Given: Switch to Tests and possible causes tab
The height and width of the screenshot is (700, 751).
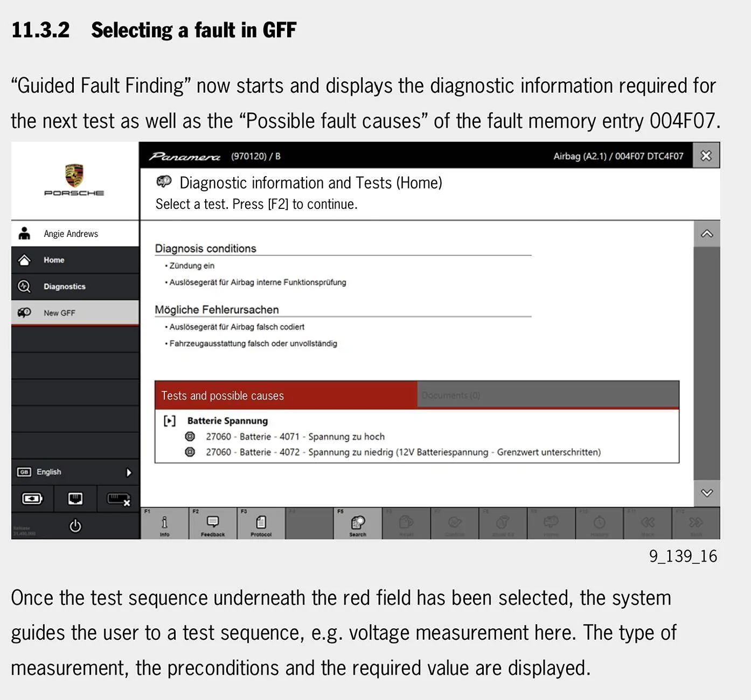Looking at the screenshot, I should (x=286, y=395).
